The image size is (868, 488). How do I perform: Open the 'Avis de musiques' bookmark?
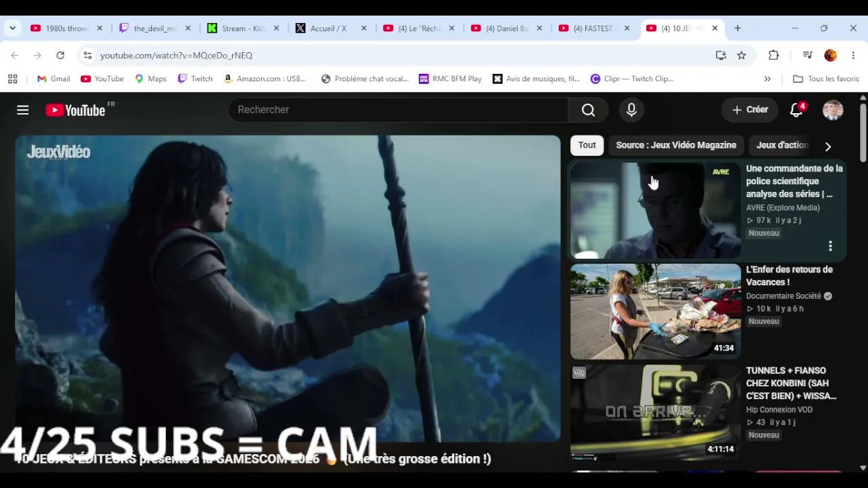coord(536,79)
